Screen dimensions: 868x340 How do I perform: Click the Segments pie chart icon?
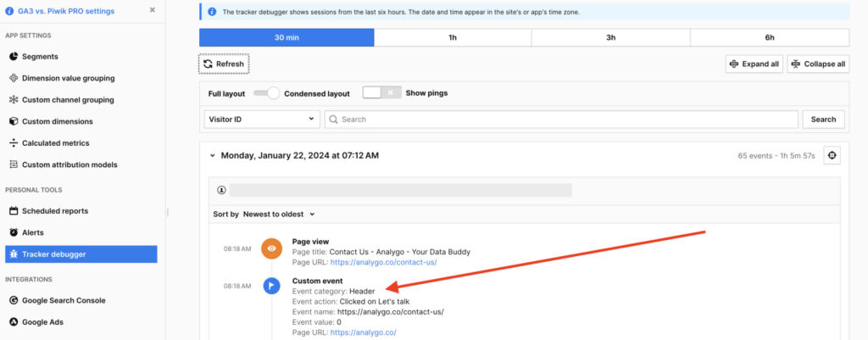tap(14, 56)
